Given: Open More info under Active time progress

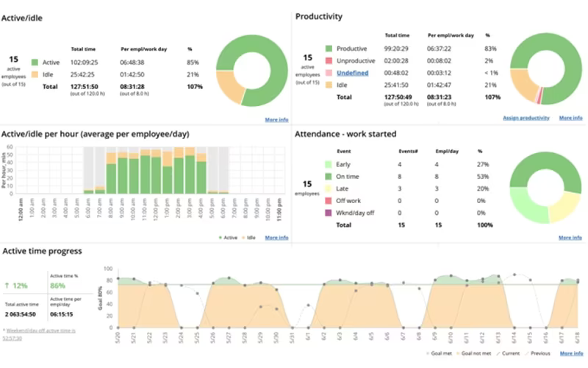Looking at the screenshot, I should pyautogui.click(x=572, y=353).
